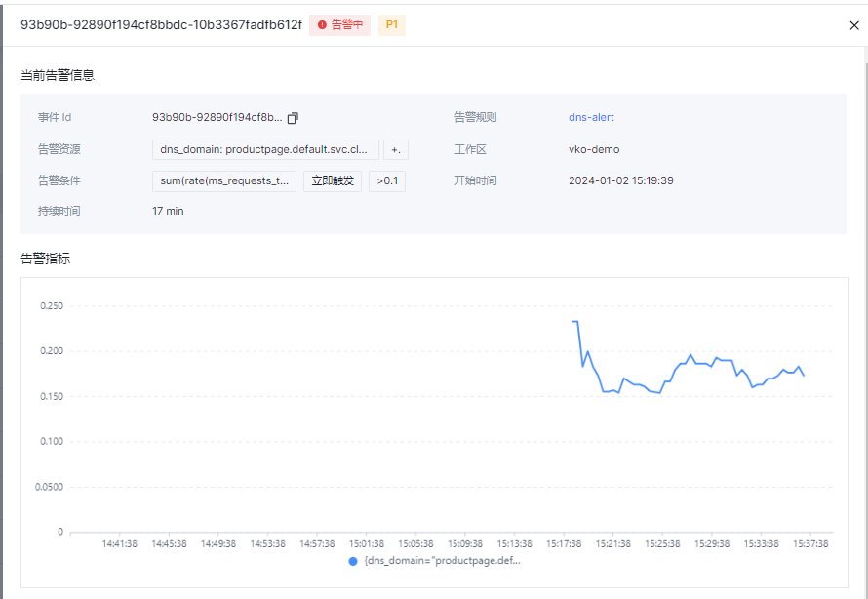Close the alert detail panel
Viewport: 868px width, 599px height.
(854, 25)
